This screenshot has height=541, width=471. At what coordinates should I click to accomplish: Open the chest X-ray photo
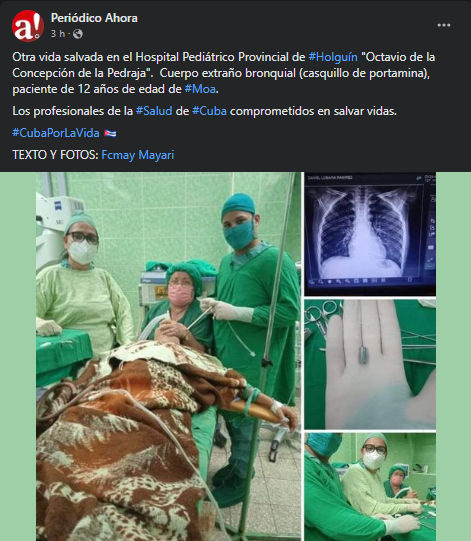[370, 234]
